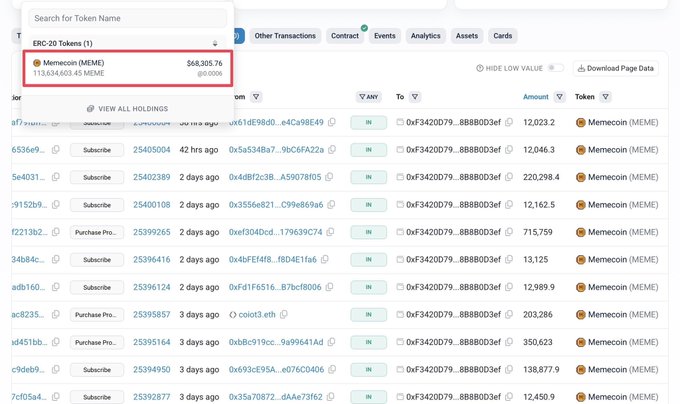
Task: Copy the coiot3.eth address
Action: point(284,314)
